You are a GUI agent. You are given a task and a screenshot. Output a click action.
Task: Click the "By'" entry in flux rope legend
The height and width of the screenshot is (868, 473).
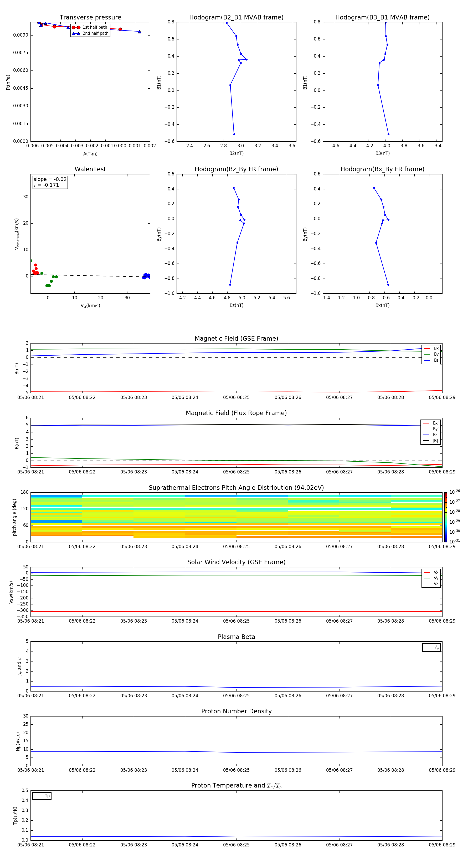(x=431, y=429)
